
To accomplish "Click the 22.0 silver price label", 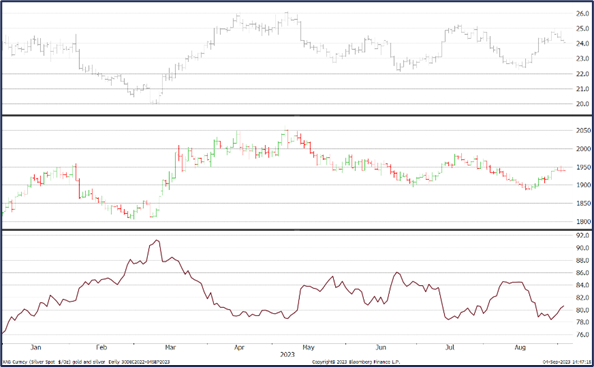I will pos(582,73).
